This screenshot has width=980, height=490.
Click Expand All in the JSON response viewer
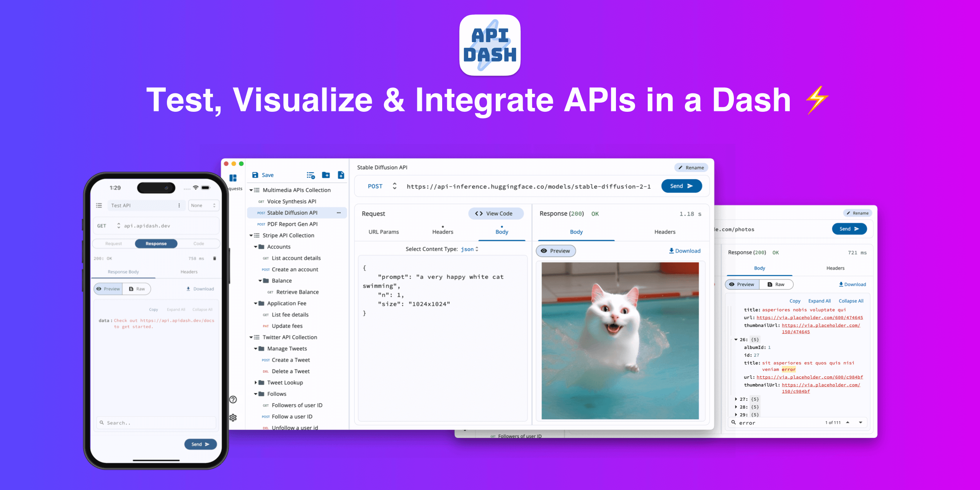819,301
